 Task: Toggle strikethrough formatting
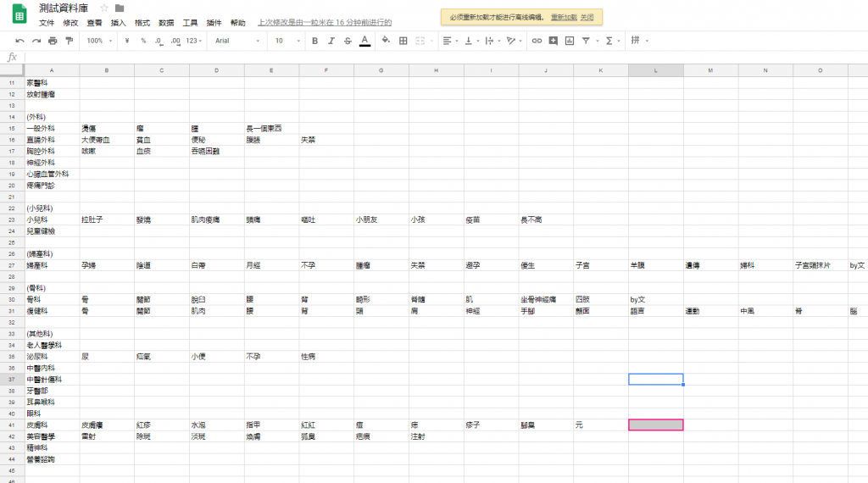tap(348, 41)
